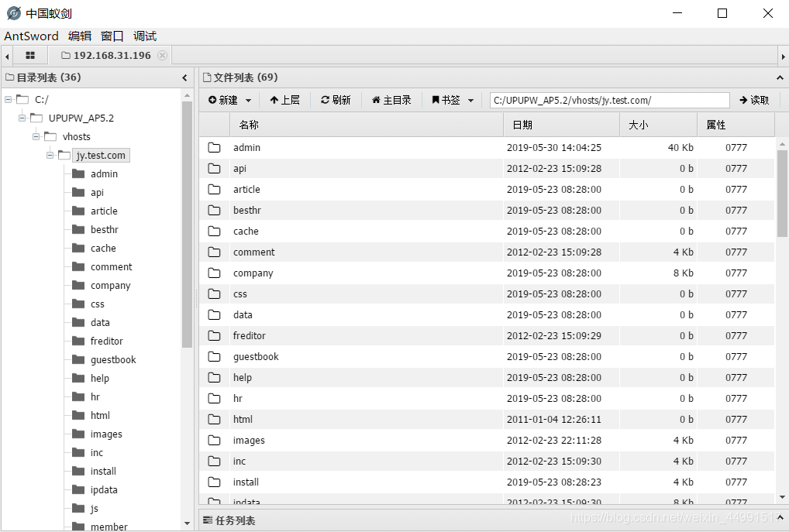Select the hr folder in tree
Image resolution: width=789 pixels, height=532 pixels.
[95, 396]
